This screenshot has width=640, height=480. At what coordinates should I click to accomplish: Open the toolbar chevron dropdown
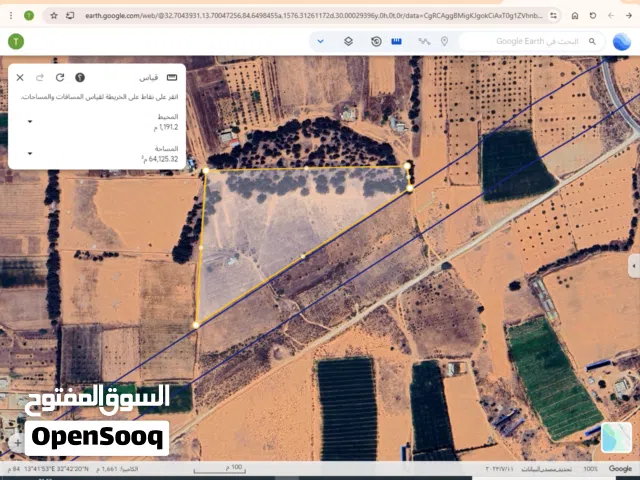320,41
